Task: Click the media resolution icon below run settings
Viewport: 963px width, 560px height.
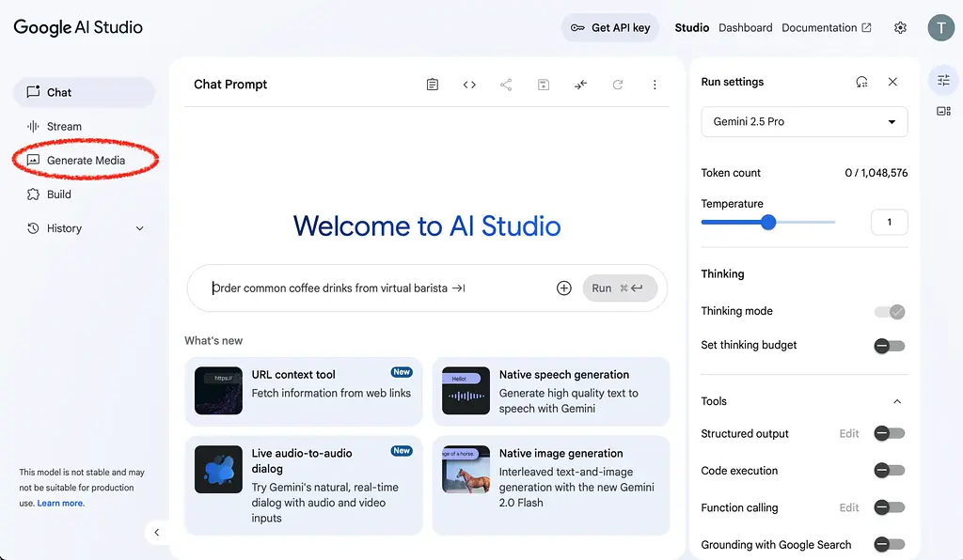Action: pyautogui.click(x=943, y=111)
